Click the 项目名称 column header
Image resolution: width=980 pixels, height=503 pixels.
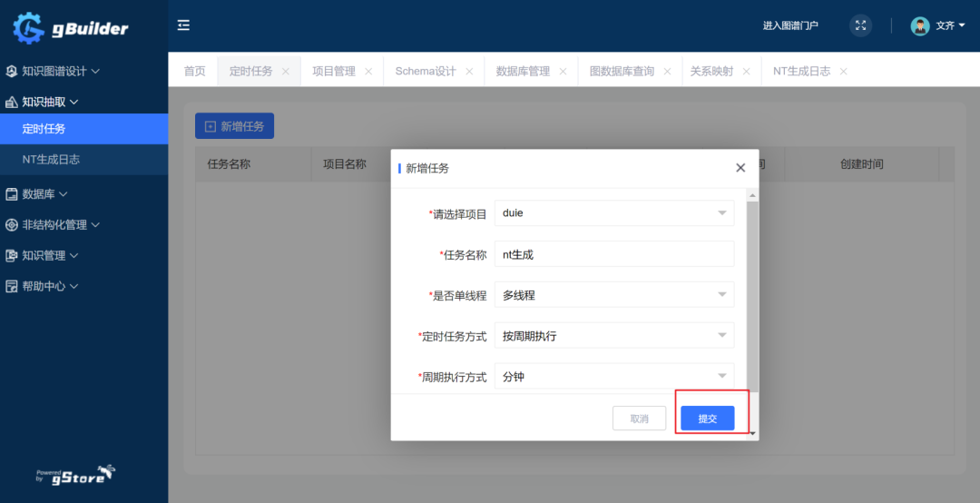(x=345, y=164)
